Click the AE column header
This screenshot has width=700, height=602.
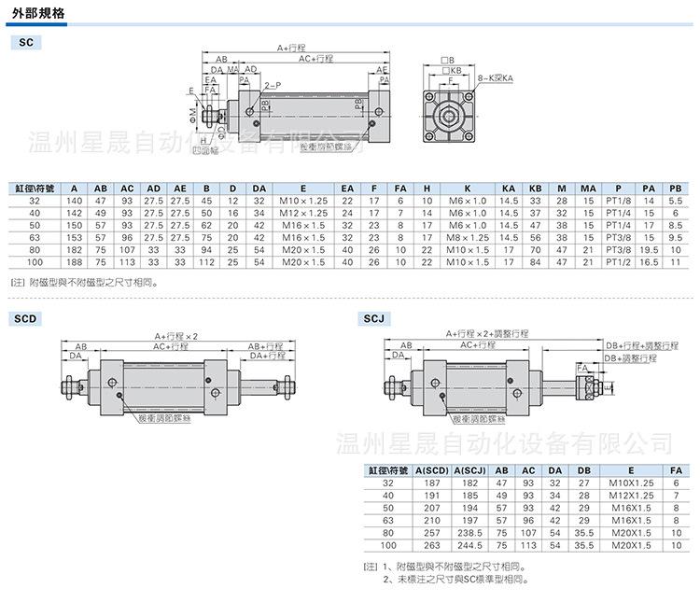tap(180, 189)
